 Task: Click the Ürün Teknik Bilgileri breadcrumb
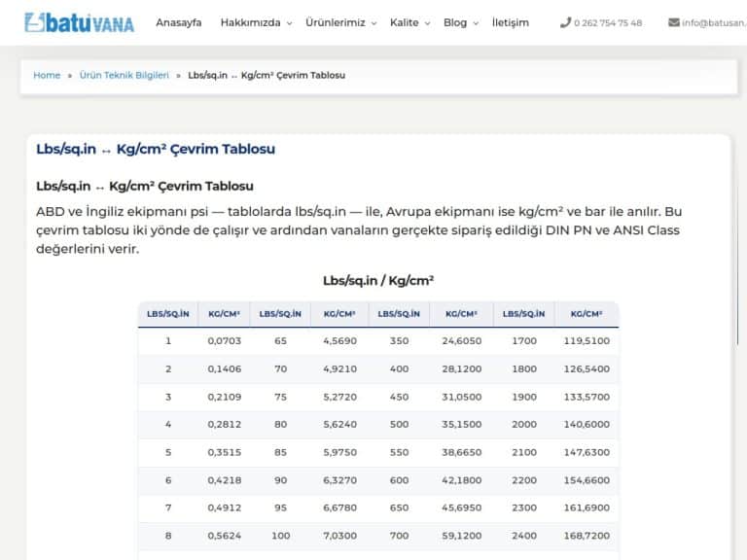coord(124,75)
